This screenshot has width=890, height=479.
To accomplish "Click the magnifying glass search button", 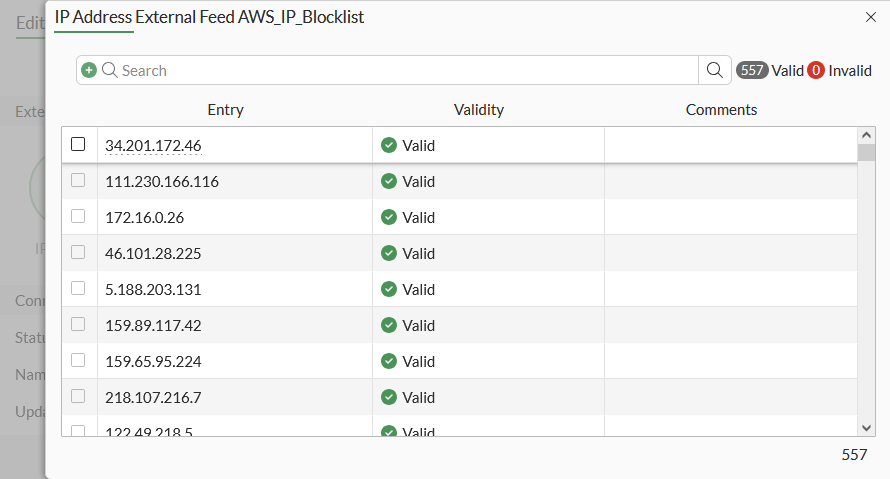I will click(x=714, y=70).
